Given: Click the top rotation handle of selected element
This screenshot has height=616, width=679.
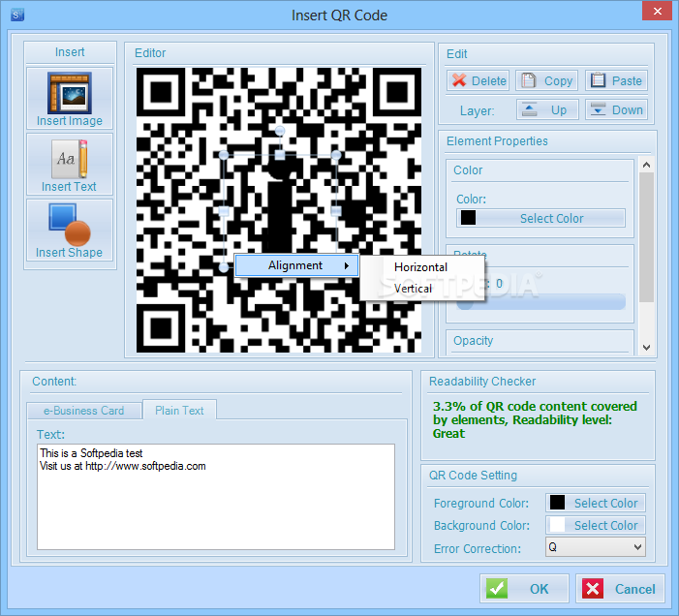Looking at the screenshot, I should pyautogui.click(x=280, y=131).
